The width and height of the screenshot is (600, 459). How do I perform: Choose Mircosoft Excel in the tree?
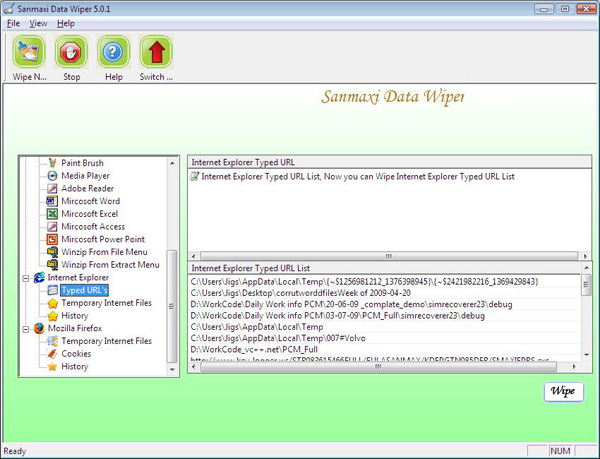[89, 214]
